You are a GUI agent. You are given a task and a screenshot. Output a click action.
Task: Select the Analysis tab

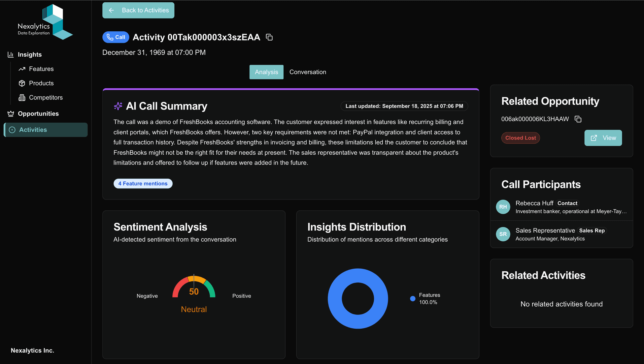(266, 72)
